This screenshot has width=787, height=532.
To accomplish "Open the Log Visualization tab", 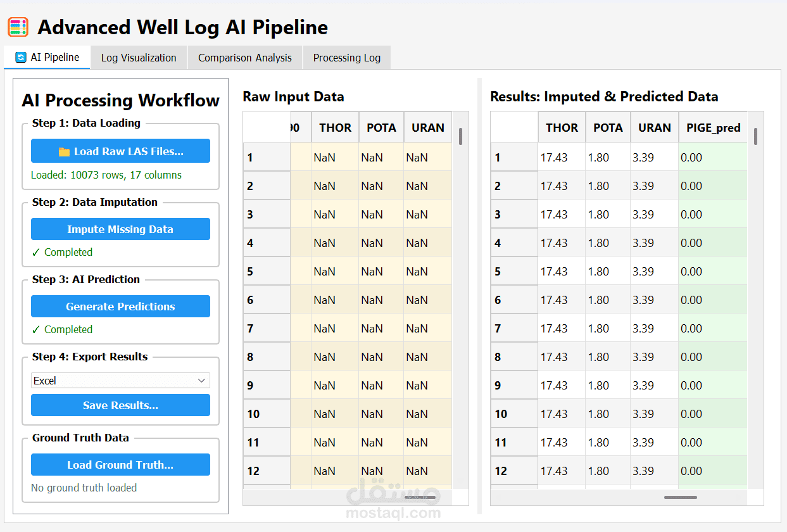I will 139,58.
